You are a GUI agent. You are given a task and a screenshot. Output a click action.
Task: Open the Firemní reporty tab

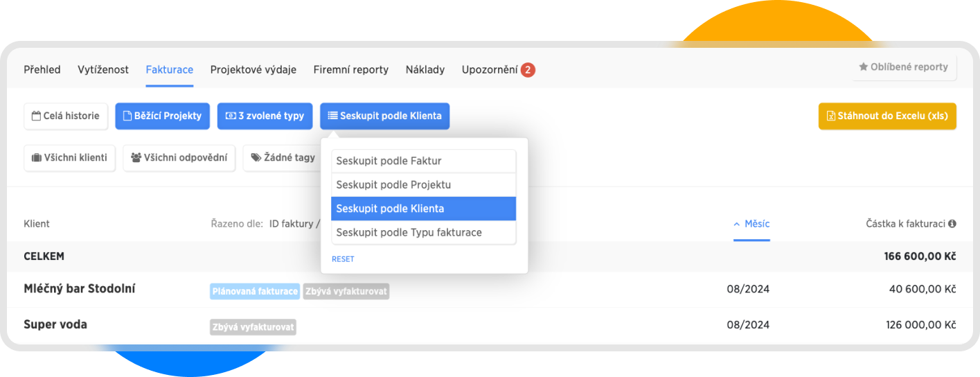(350, 70)
